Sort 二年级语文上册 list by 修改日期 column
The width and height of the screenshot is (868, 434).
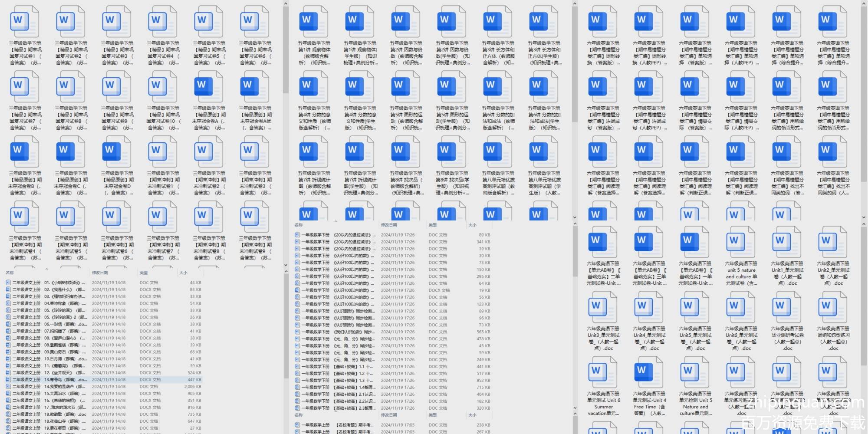(x=100, y=273)
